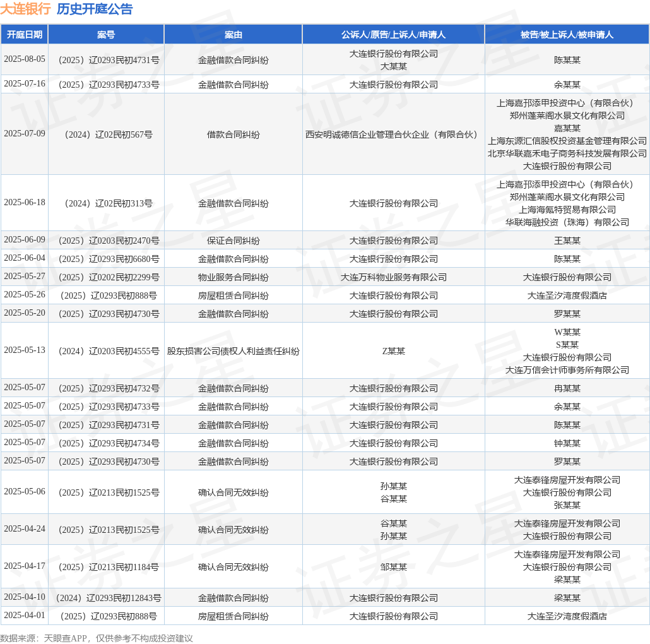Click defendant 冉某某
The image size is (650, 644).
(x=567, y=388)
